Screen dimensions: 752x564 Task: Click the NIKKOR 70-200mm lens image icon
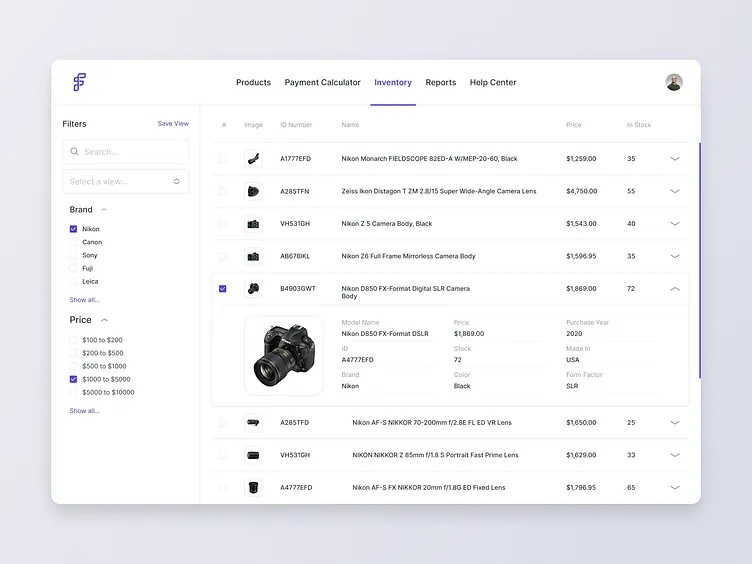[x=253, y=423]
